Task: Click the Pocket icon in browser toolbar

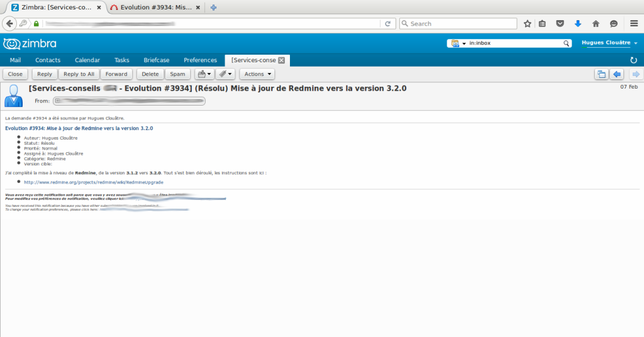Action: click(560, 24)
